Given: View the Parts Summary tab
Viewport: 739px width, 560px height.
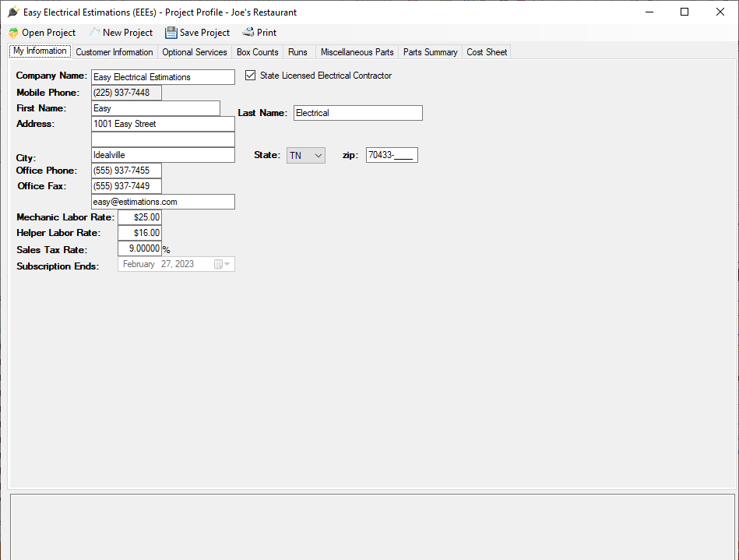Looking at the screenshot, I should tap(431, 52).
